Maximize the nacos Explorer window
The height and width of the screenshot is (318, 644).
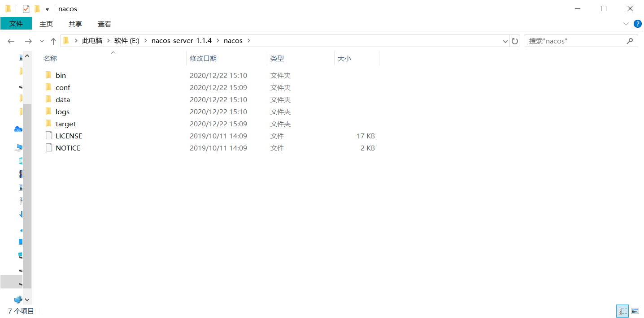pos(604,9)
